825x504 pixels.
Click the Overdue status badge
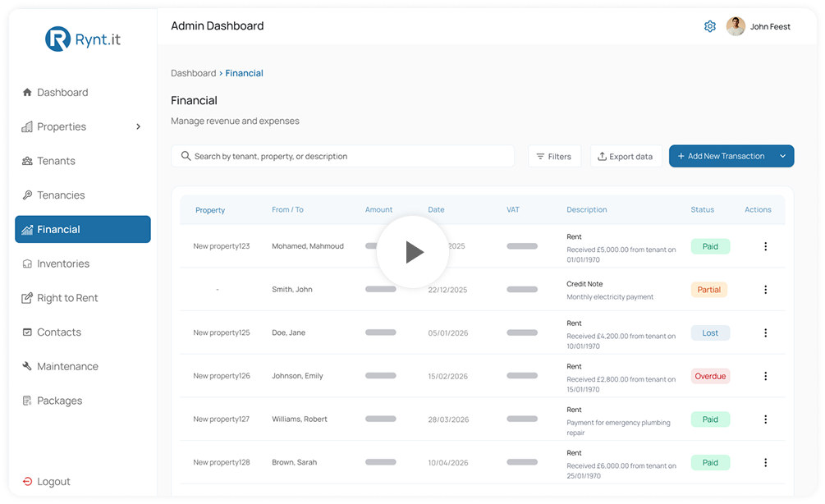coord(710,376)
